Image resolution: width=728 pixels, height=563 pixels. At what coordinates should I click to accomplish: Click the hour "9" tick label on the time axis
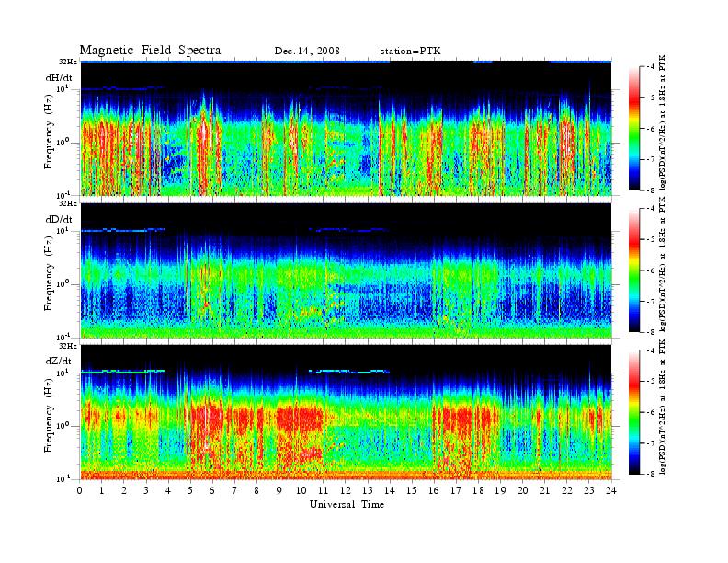[279, 490]
